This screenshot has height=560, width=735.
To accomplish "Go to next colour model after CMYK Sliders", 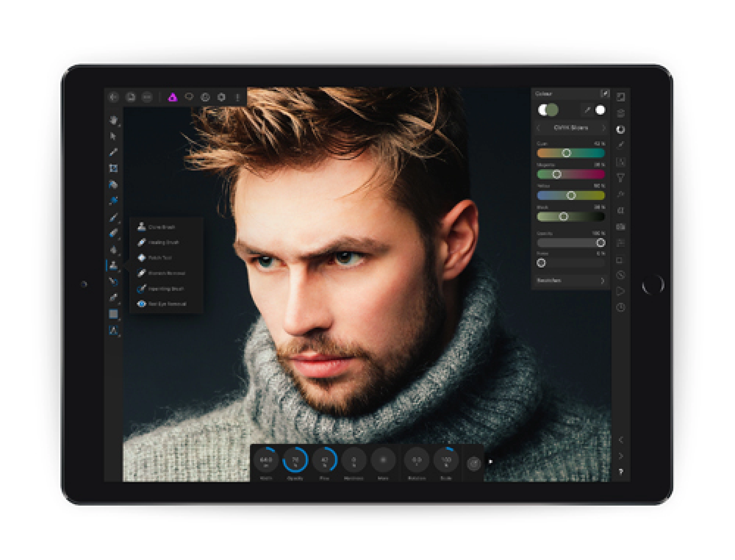I will point(603,128).
